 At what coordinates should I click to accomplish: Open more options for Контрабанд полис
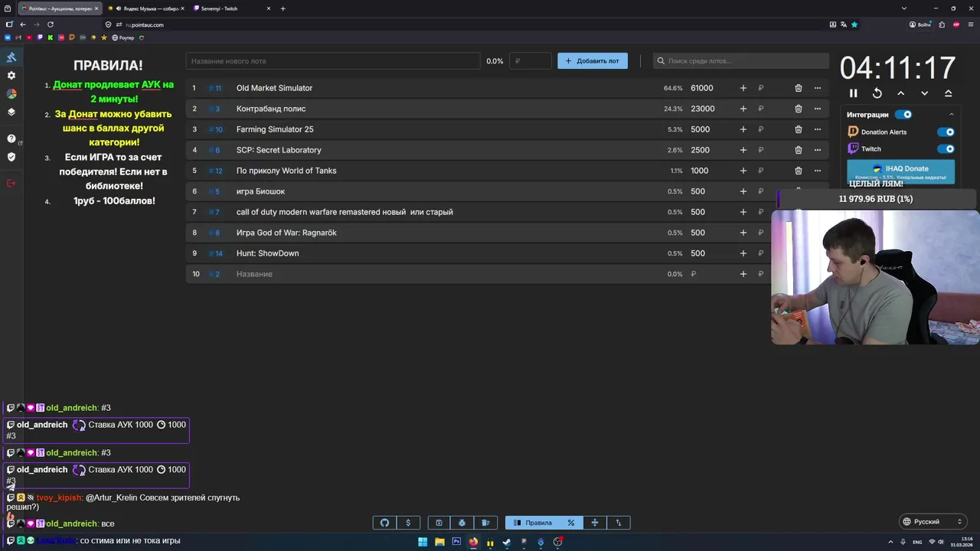(817, 109)
